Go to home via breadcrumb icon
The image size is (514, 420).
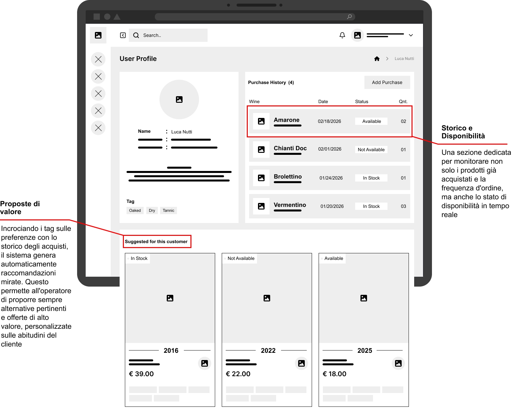pyautogui.click(x=377, y=59)
